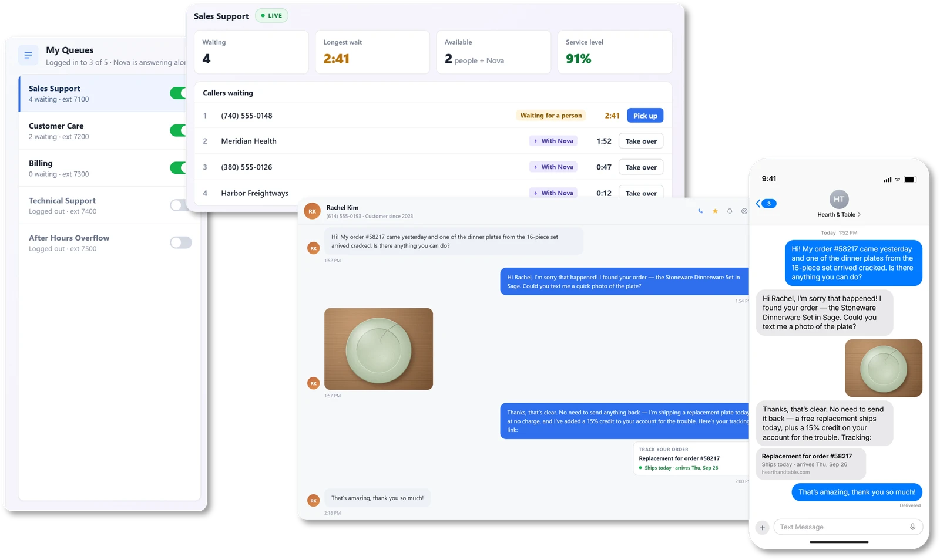Click the That's amazing message bubble in chat
The image size is (940, 560).
click(x=377, y=498)
